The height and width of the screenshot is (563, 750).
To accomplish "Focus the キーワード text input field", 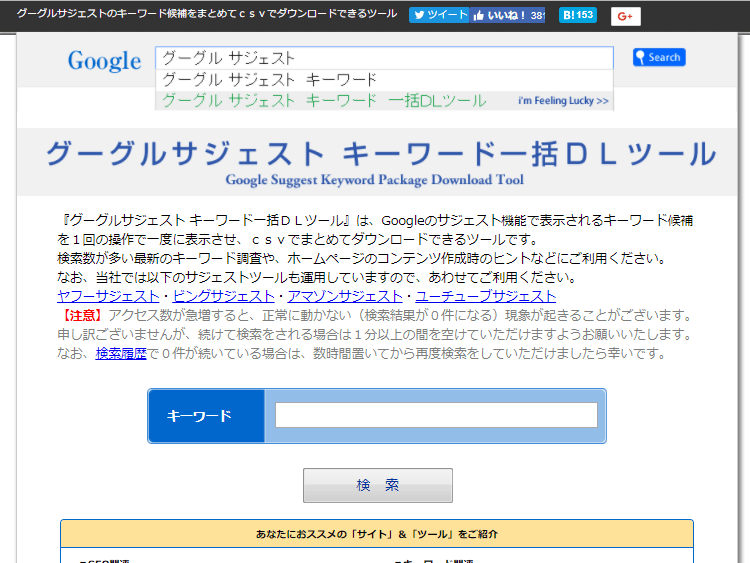I will (x=436, y=415).
